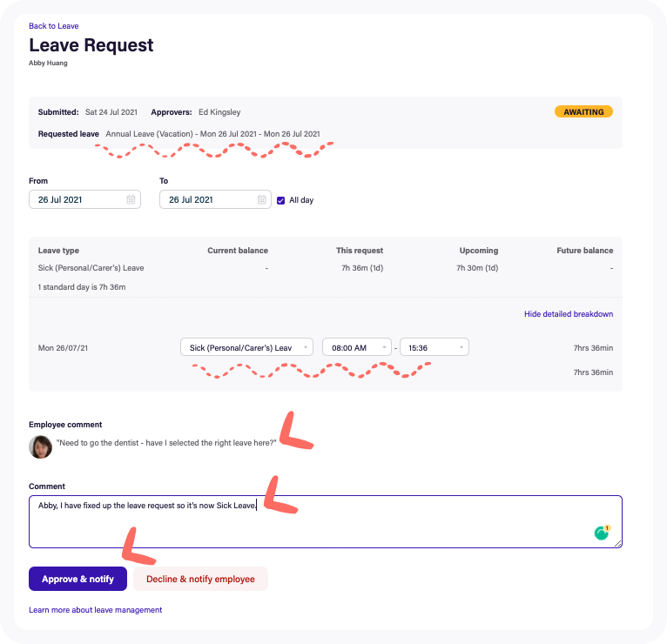Click the From date field
667x644 pixels.
pos(77,199)
